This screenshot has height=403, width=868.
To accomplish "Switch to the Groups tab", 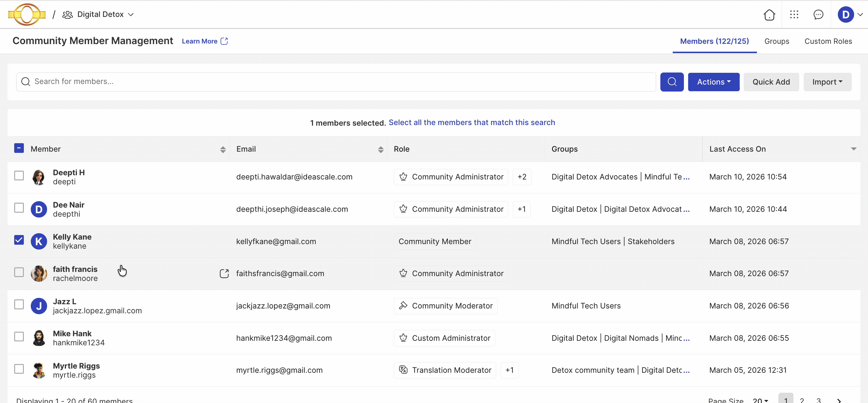I will pos(776,41).
